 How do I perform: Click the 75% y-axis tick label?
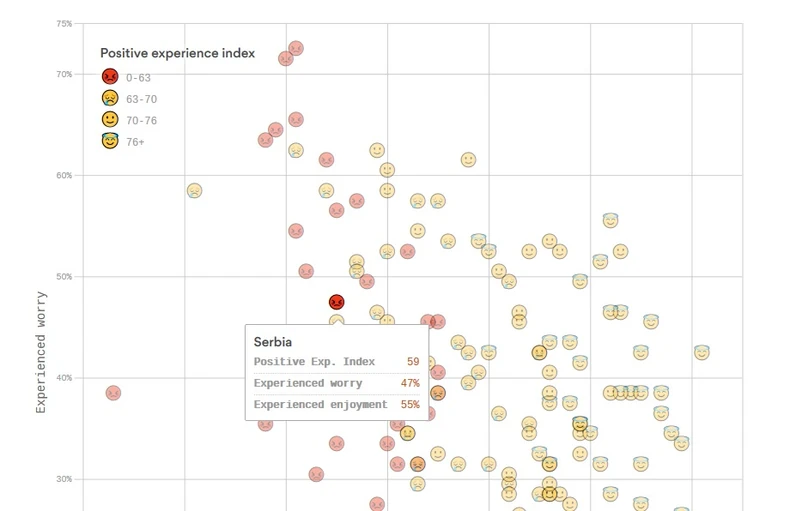point(63,23)
